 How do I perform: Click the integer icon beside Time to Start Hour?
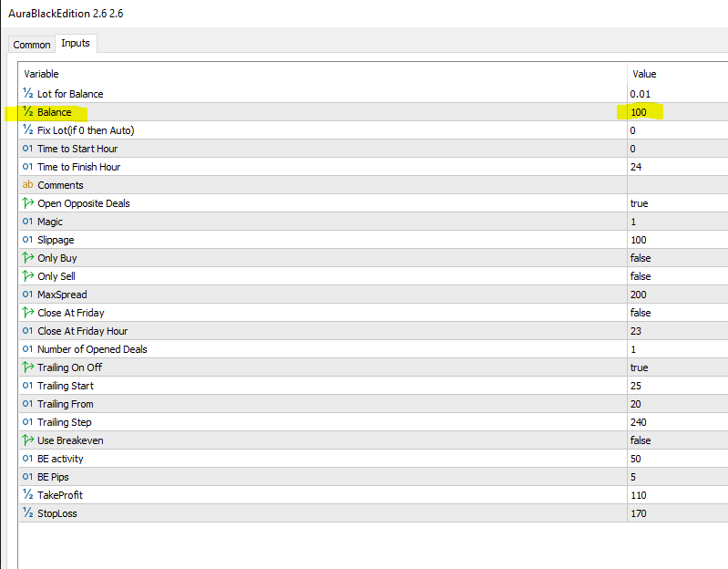coord(27,149)
